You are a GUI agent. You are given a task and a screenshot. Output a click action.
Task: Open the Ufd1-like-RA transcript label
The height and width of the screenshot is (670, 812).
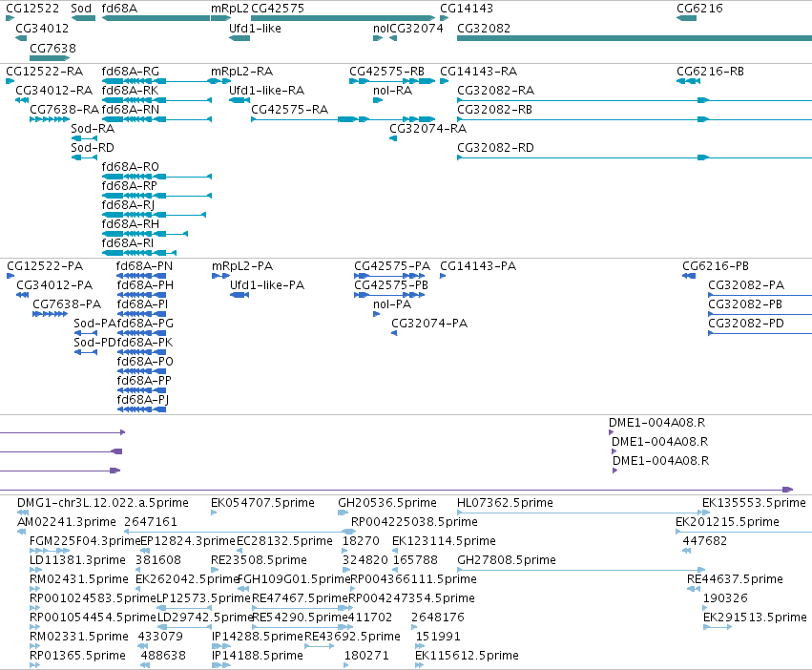pos(267,90)
